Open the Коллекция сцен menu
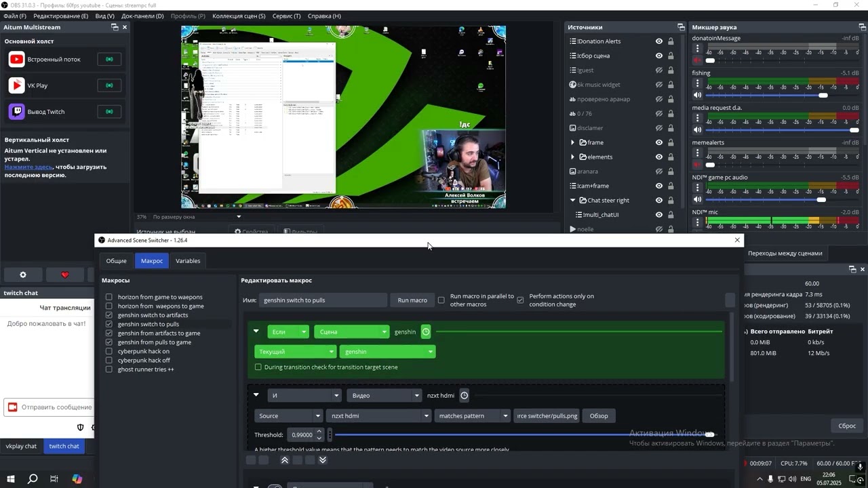Image resolution: width=868 pixels, height=488 pixels. tap(239, 16)
